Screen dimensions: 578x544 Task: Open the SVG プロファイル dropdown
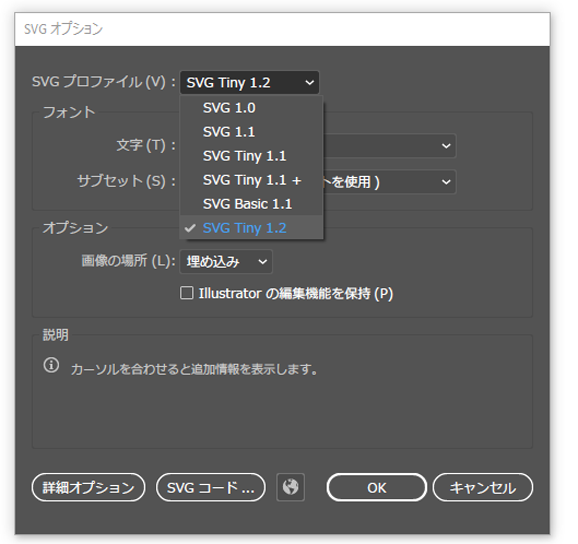coord(250,83)
